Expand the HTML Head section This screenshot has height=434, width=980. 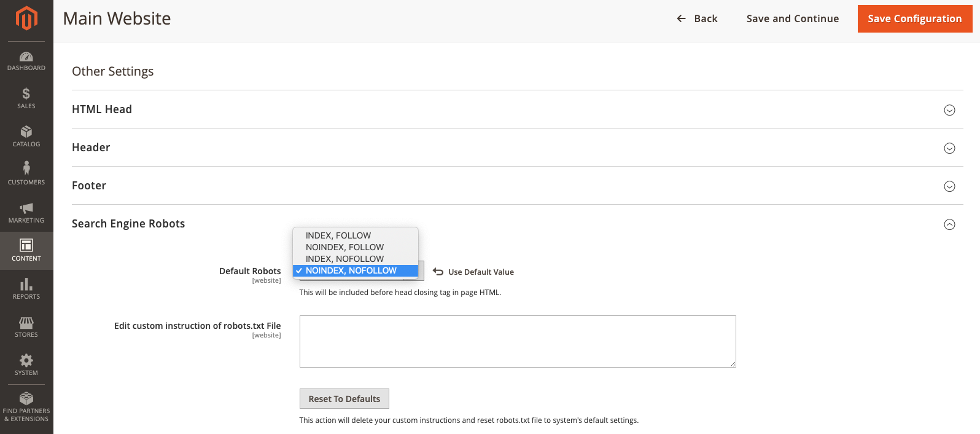pyautogui.click(x=949, y=110)
